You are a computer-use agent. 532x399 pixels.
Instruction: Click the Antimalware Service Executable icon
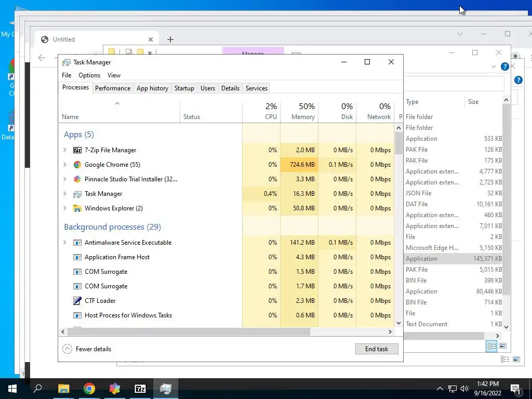pyautogui.click(x=77, y=243)
